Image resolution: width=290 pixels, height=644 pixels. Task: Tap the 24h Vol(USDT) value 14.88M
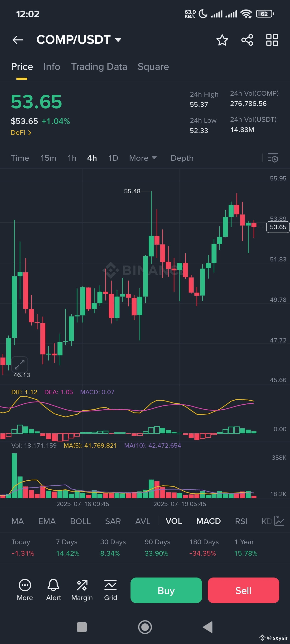pyautogui.click(x=242, y=130)
